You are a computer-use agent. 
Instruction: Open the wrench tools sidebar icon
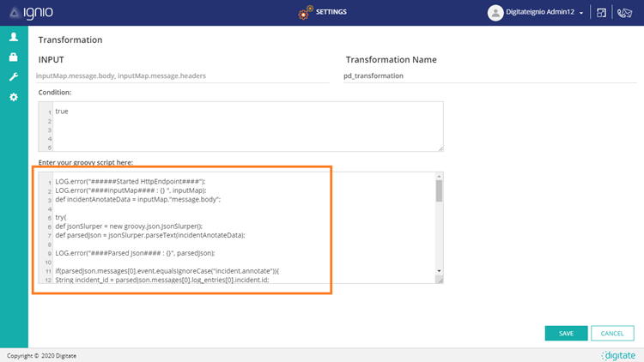14,77
